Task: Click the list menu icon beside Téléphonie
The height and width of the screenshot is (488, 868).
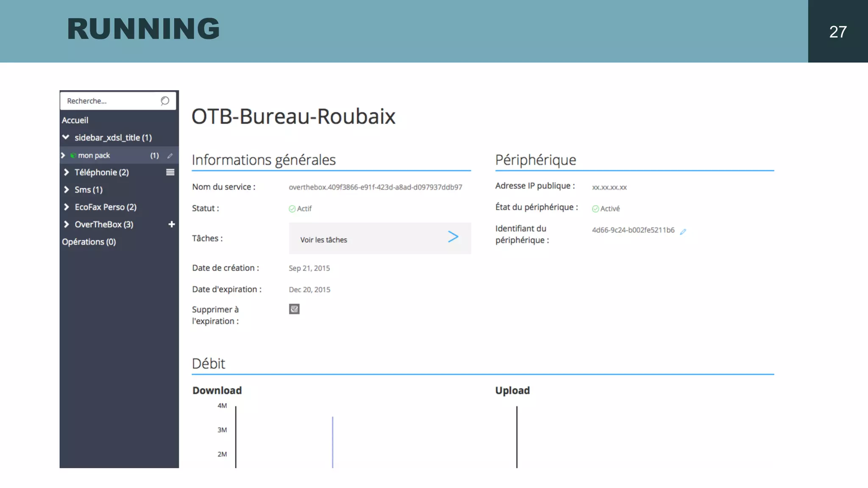Action: tap(170, 172)
